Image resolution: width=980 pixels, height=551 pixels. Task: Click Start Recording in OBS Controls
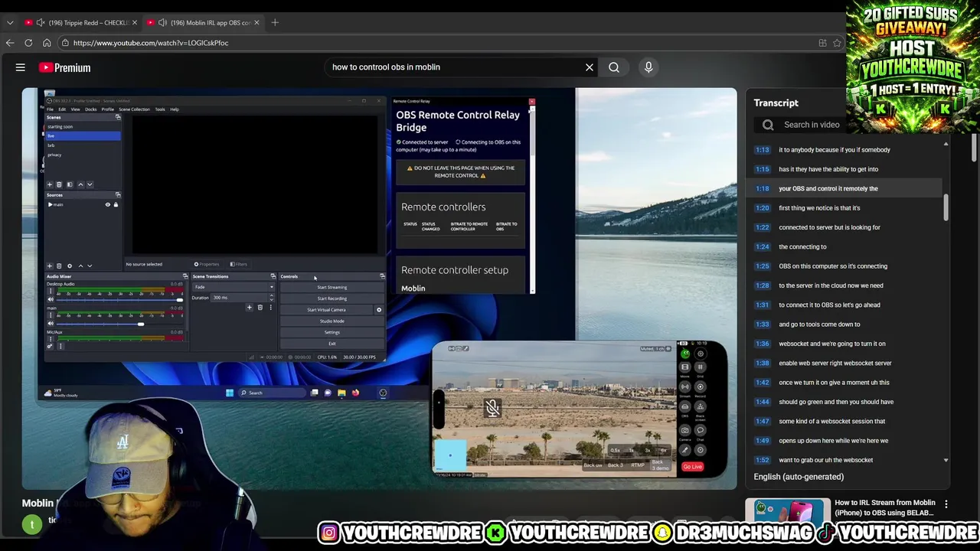(x=332, y=298)
